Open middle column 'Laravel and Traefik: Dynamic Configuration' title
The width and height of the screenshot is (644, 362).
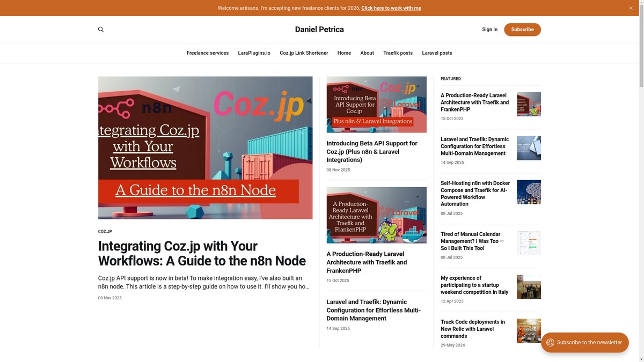pos(374,310)
